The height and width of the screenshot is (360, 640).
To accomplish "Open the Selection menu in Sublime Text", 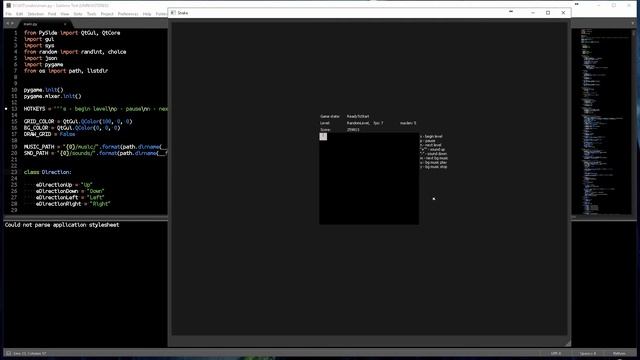I will tap(36, 14).
